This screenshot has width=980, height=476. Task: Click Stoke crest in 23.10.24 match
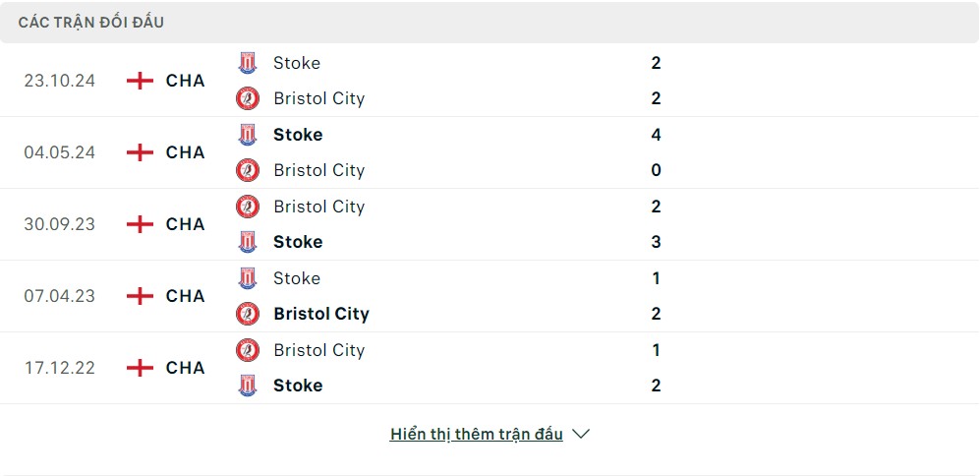(248, 63)
